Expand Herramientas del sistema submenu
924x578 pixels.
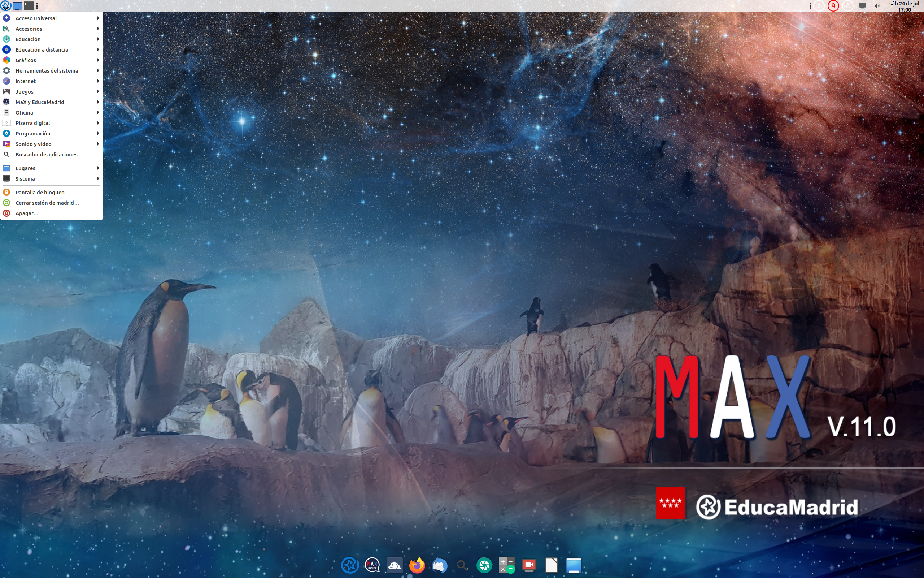coord(51,71)
